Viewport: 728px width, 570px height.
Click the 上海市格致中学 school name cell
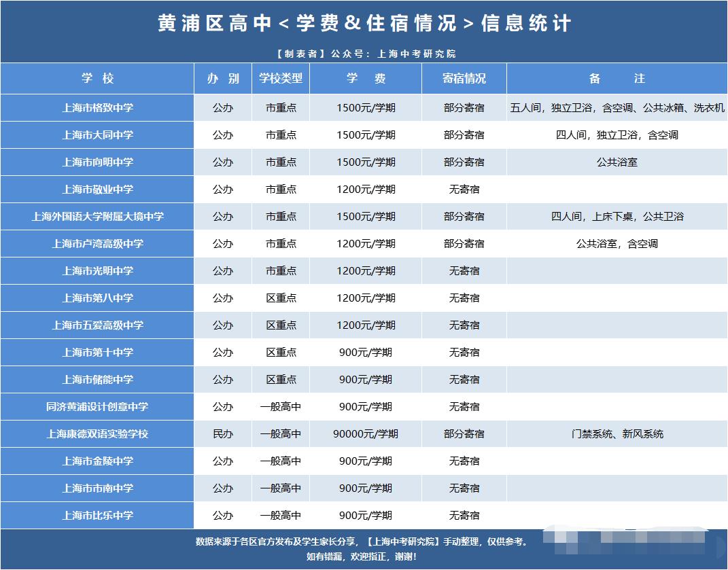coord(97,108)
